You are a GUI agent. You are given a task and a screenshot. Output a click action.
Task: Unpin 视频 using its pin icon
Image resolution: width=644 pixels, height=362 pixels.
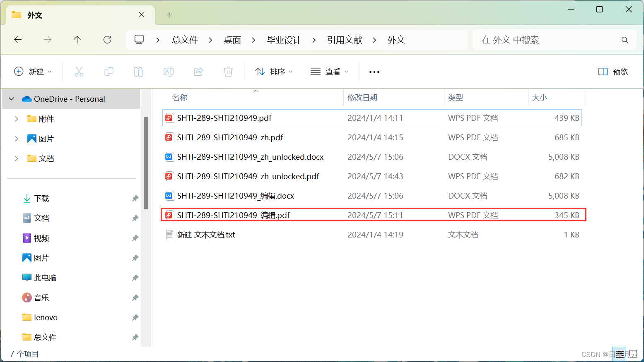pos(135,238)
